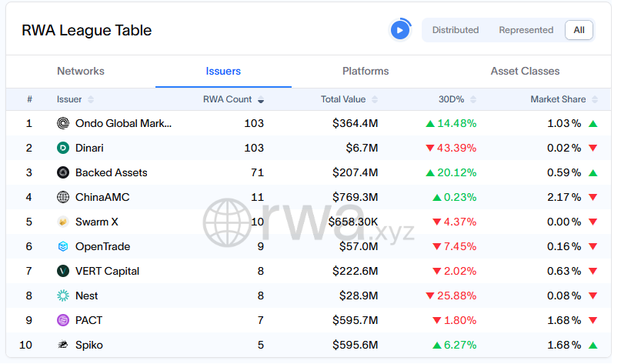Switch to the Issuers tab
The image size is (621, 364).
coord(223,71)
